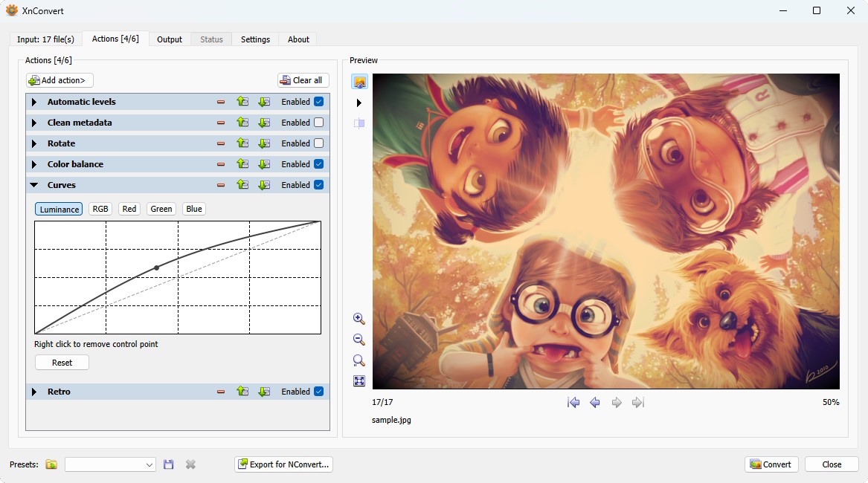Move Color balance action down
This screenshot has width=868, height=483.
coord(264,164)
